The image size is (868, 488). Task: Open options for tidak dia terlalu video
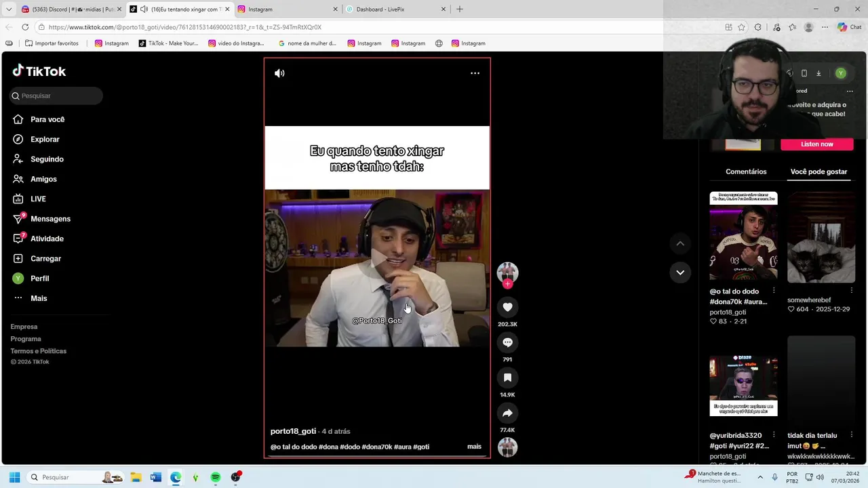[852, 435]
